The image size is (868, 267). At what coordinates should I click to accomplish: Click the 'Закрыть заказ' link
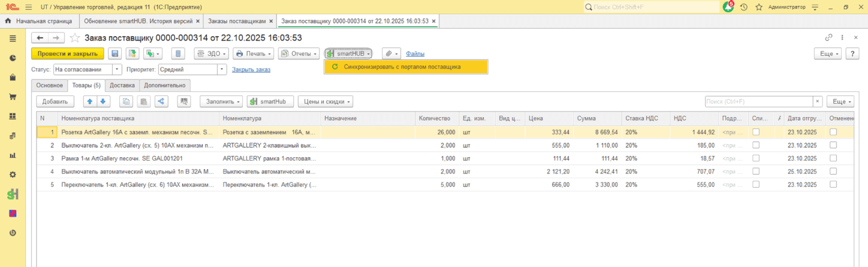(251, 70)
